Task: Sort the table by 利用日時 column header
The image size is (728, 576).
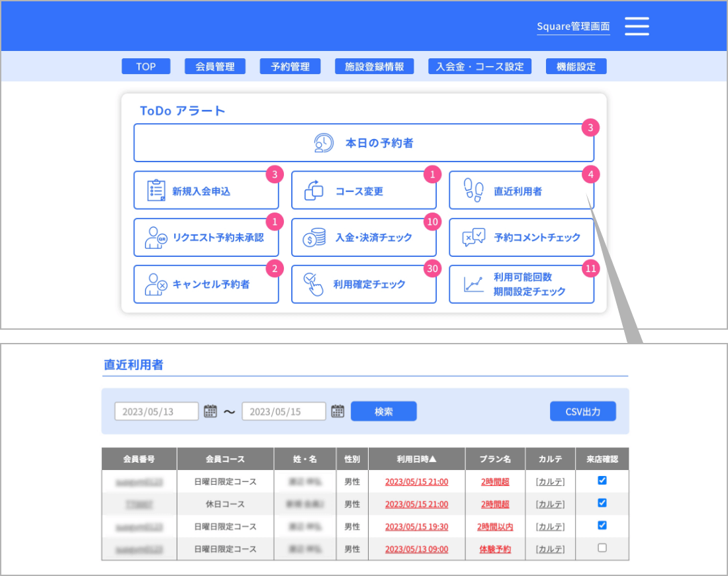Action: pos(416,459)
